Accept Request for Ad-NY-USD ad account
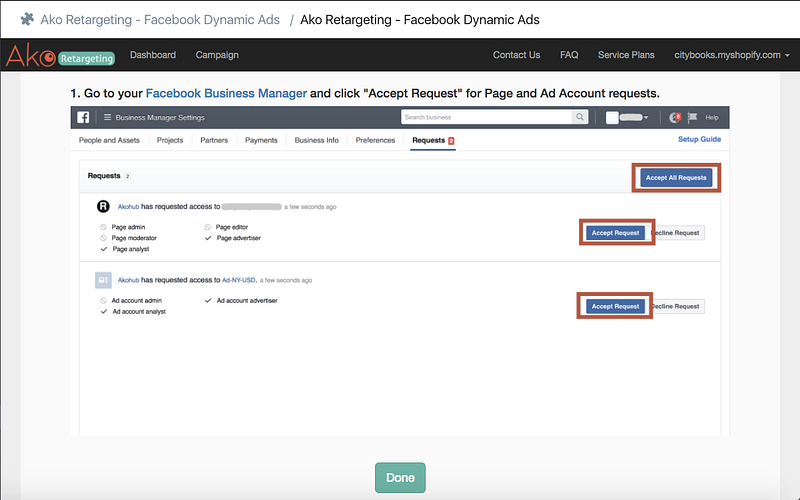The width and height of the screenshot is (800, 500). pyautogui.click(x=615, y=306)
